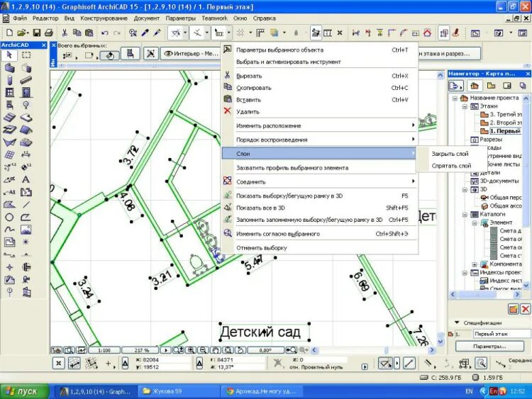The image size is (532, 399).
Task: Select 1. Первый story in Navigator
Action: [x=505, y=131]
